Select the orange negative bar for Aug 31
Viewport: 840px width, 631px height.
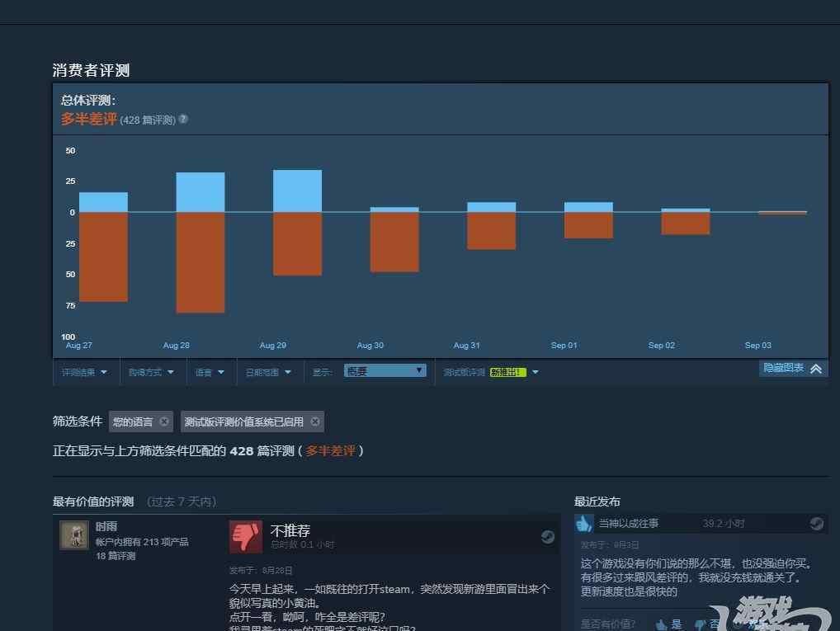pos(491,231)
